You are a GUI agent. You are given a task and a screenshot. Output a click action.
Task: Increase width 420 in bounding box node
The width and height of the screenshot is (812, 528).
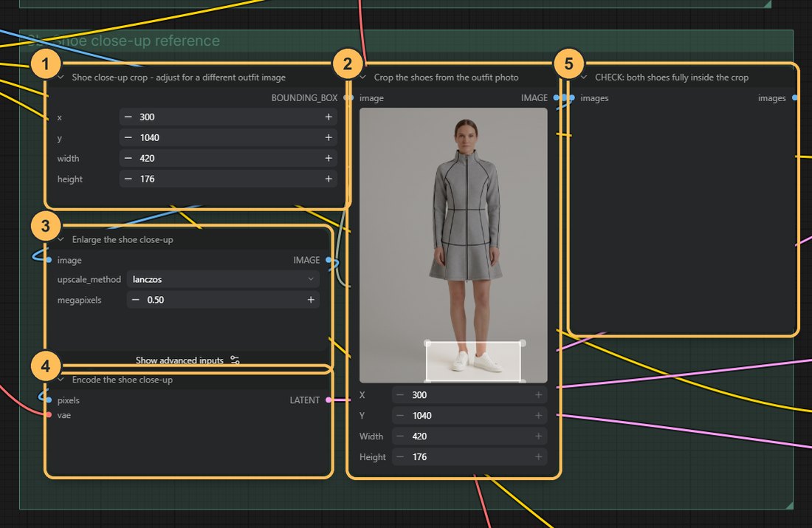(x=328, y=159)
